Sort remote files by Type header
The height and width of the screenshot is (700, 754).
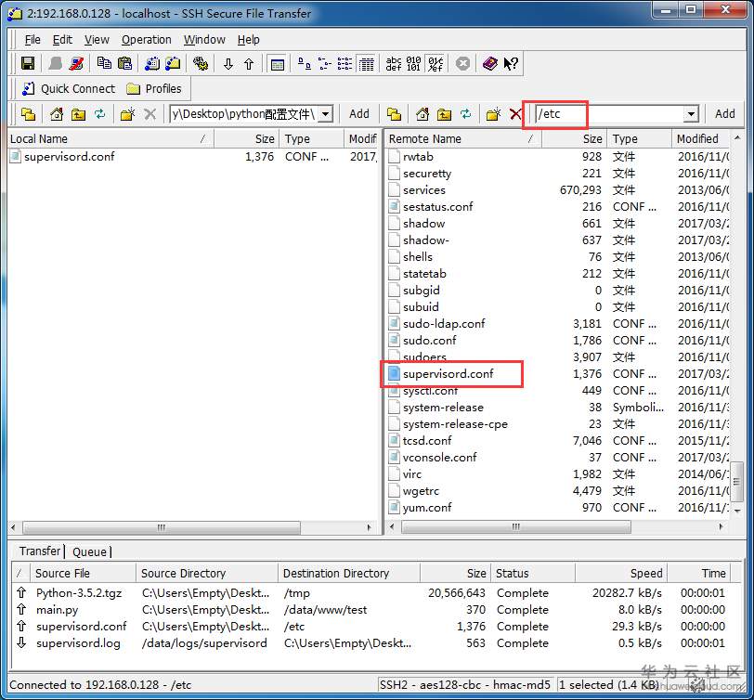click(639, 139)
